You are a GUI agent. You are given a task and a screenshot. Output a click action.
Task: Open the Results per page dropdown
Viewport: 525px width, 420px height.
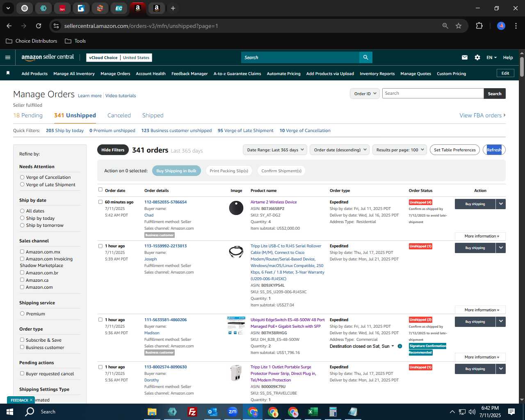(399, 150)
